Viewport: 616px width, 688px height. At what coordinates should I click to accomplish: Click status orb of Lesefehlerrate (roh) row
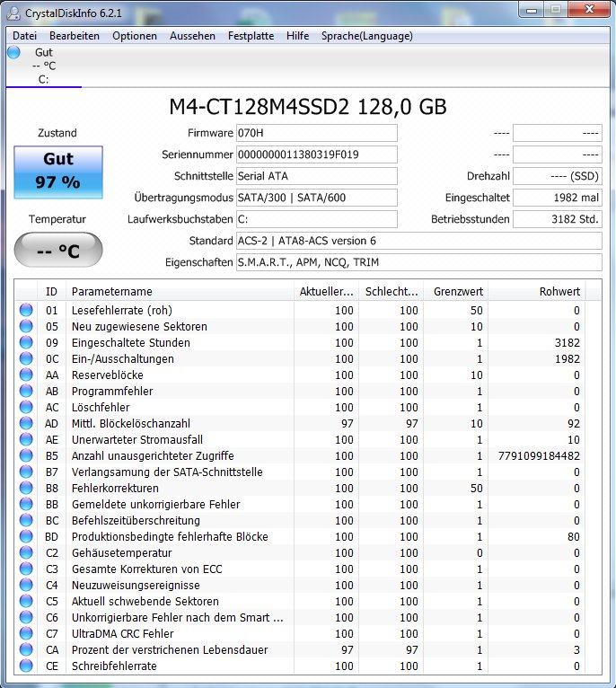26,310
